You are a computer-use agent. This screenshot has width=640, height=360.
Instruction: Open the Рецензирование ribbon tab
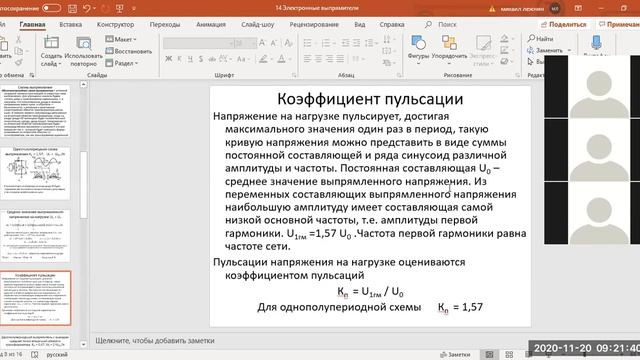click(x=314, y=24)
